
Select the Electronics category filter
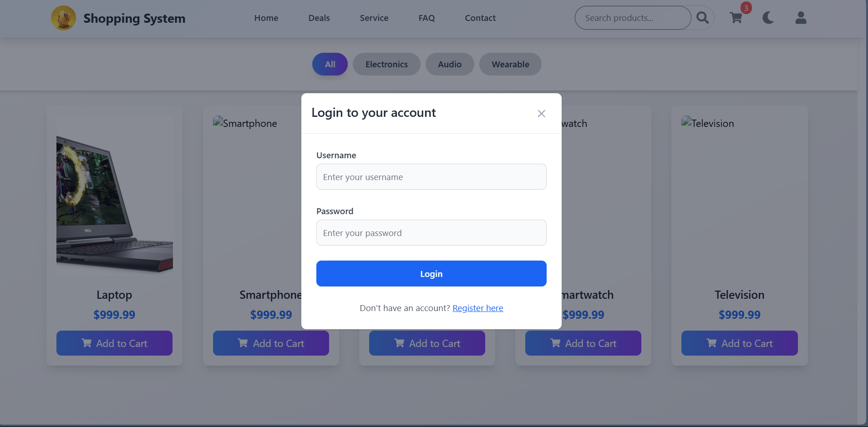[x=386, y=64]
